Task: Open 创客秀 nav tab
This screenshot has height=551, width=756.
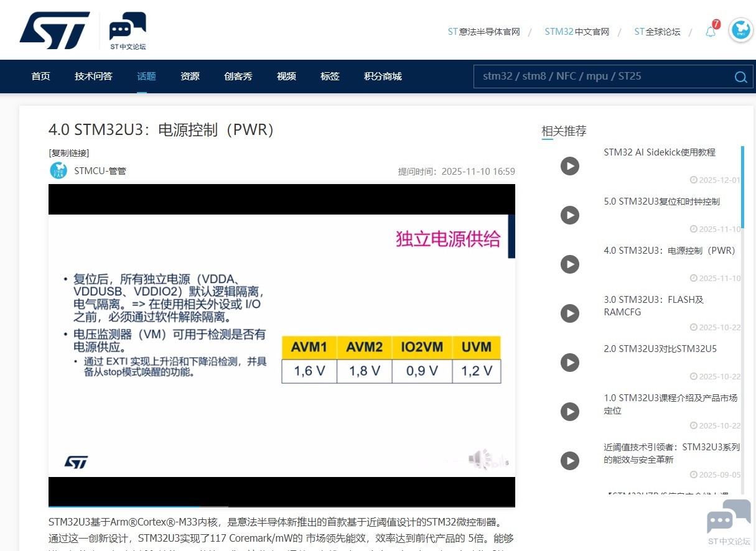Action: (x=238, y=76)
